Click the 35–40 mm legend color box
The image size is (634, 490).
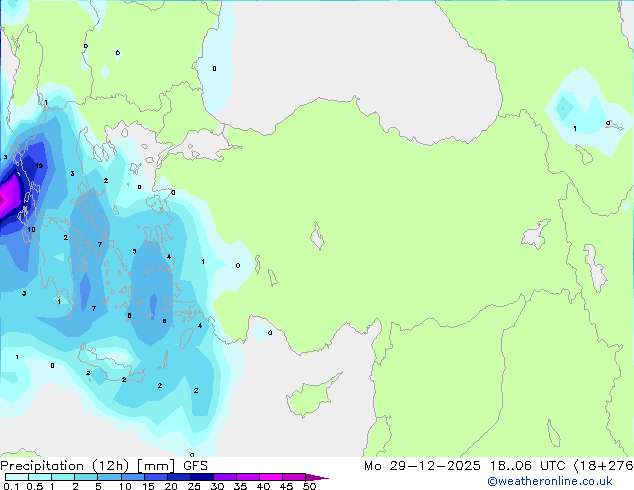tap(247, 477)
